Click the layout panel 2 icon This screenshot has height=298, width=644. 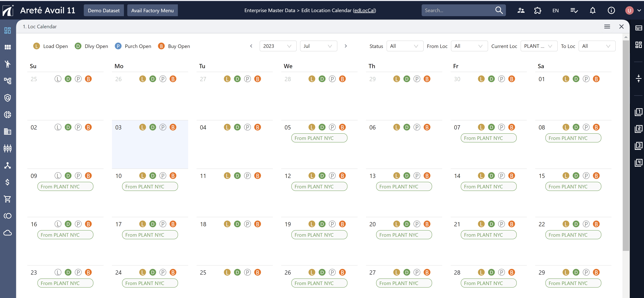click(638, 129)
